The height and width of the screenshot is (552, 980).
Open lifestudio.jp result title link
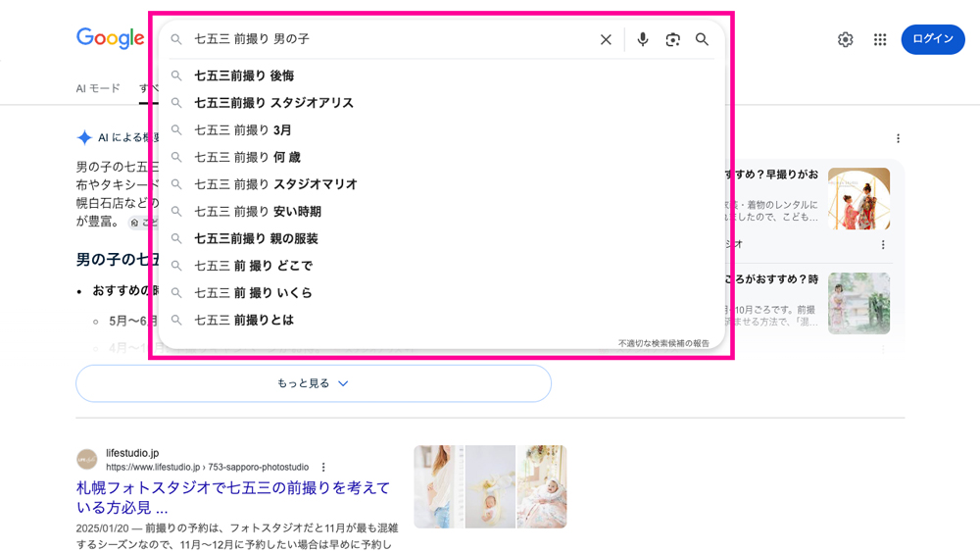(x=232, y=497)
